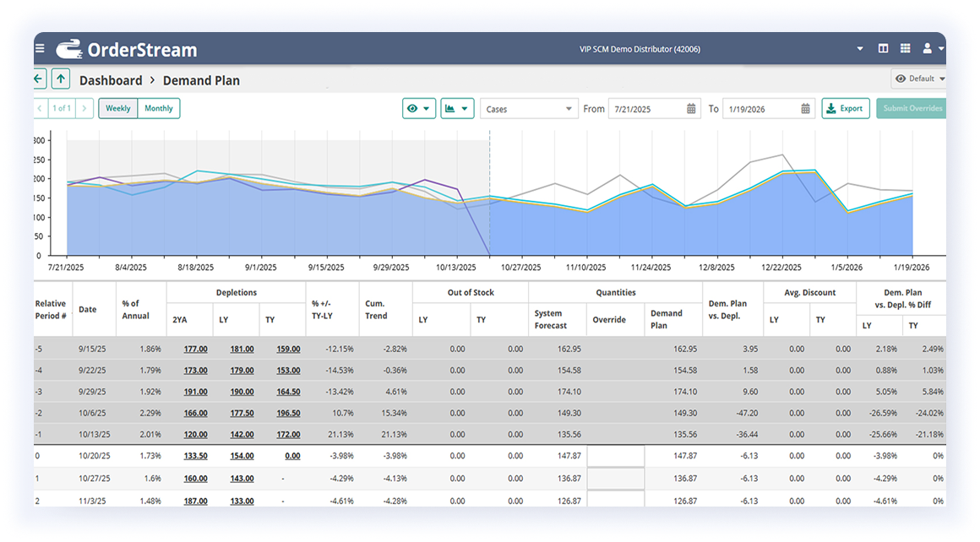Click the Submit Overrides button

(911, 108)
